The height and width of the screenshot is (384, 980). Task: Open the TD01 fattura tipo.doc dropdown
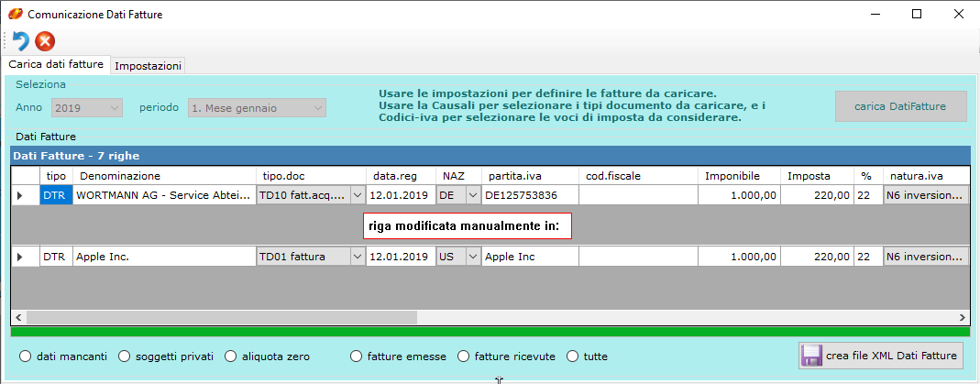(357, 258)
